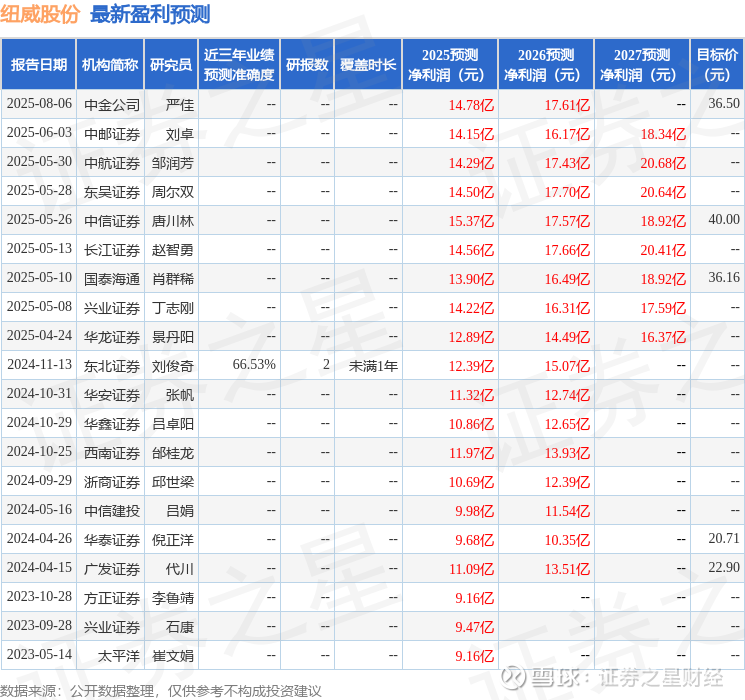Click institution 华安证券

112,395
